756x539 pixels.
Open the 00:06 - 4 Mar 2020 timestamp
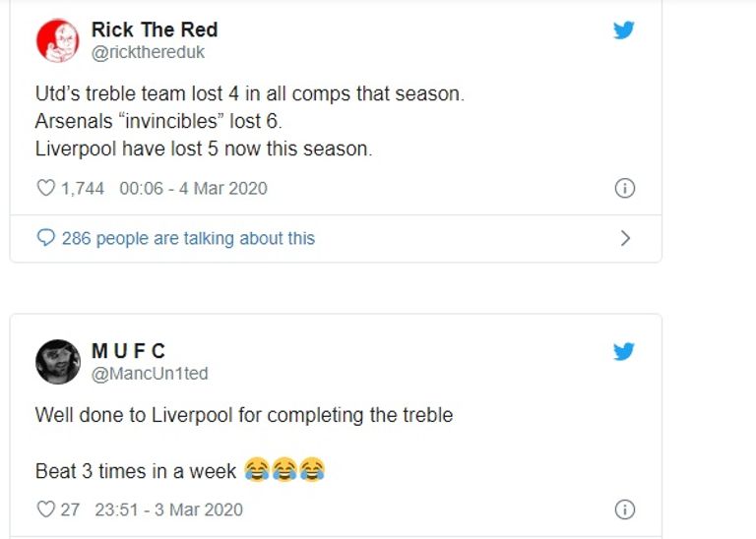[193, 188]
